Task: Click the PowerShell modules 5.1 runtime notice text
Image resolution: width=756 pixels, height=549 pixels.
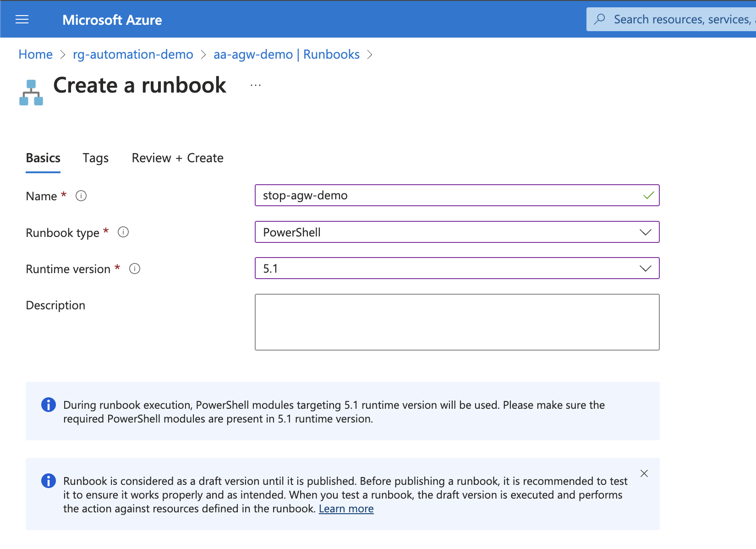Action: 334,412
